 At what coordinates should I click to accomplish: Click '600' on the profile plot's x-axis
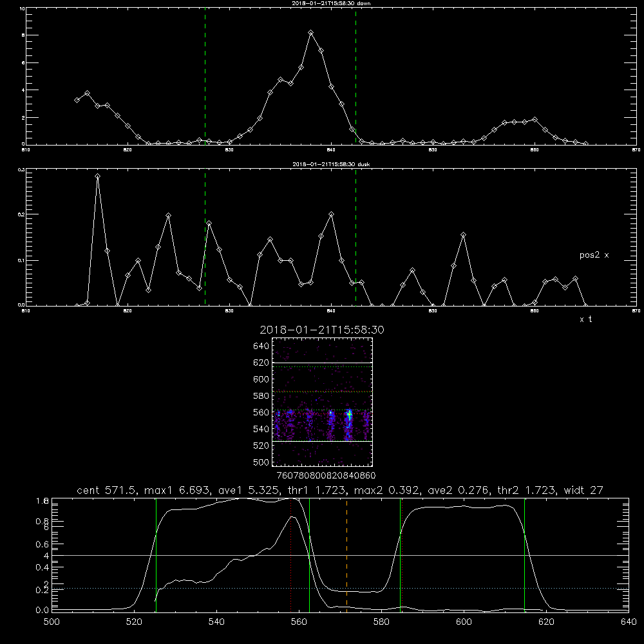click(x=464, y=622)
